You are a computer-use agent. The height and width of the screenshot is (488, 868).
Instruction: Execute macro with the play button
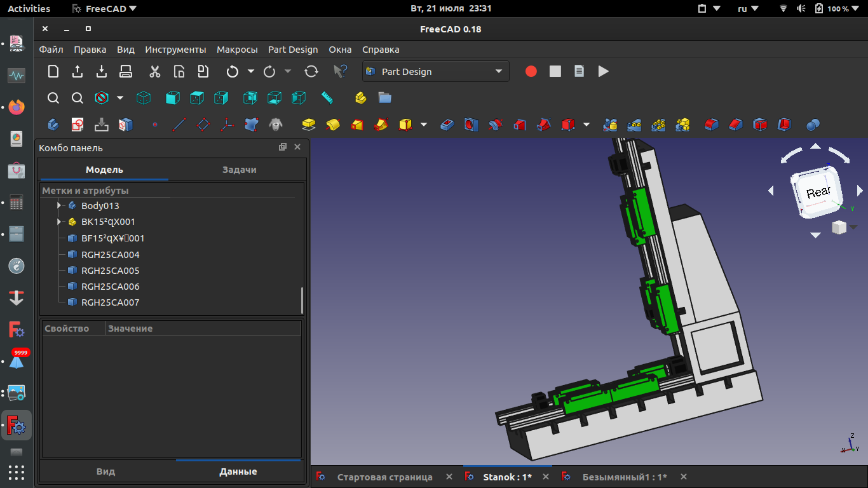click(x=604, y=72)
